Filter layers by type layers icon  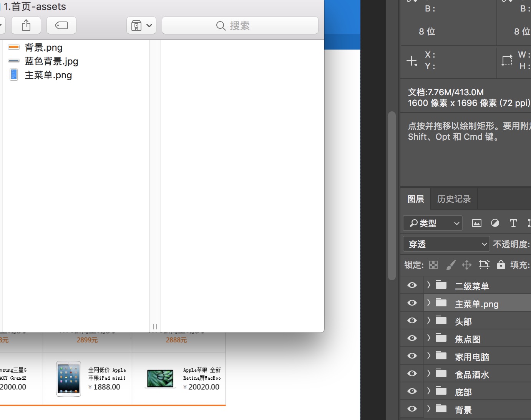[513, 223]
